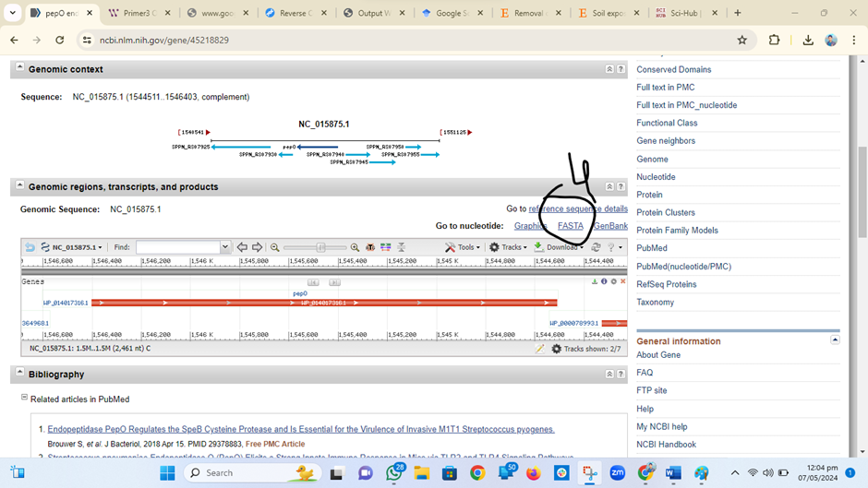Collapse Related articles in PubMed list
The width and height of the screenshot is (868, 488).
tap(24, 398)
